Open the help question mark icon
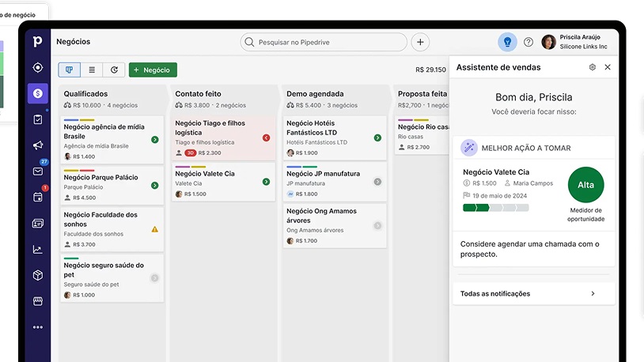 [x=528, y=42]
